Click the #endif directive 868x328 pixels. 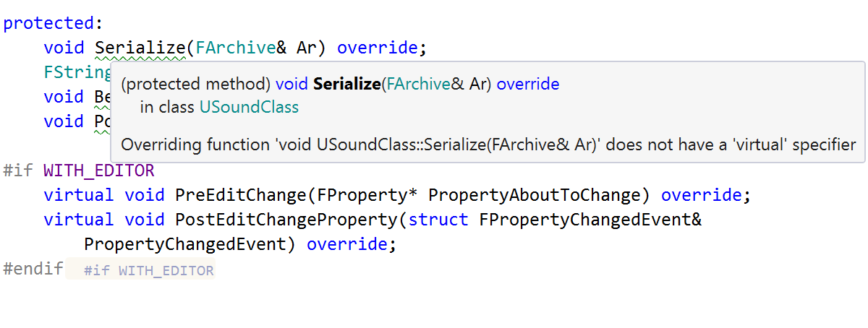[33, 269]
